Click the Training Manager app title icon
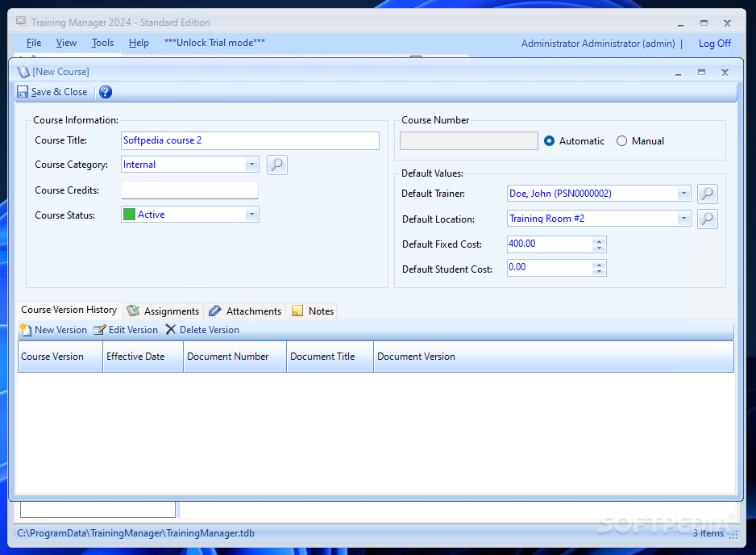Image resolution: width=756 pixels, height=555 pixels. 22,22
